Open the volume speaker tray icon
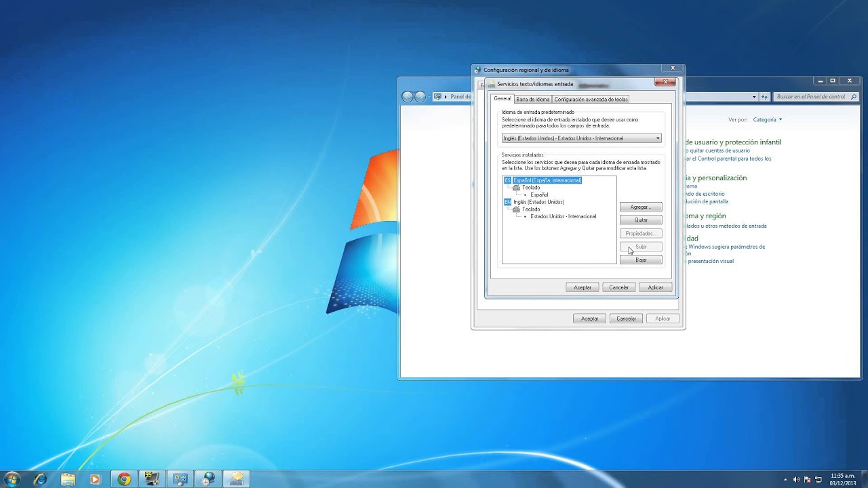Screen dimensions: 868x488 [796, 479]
